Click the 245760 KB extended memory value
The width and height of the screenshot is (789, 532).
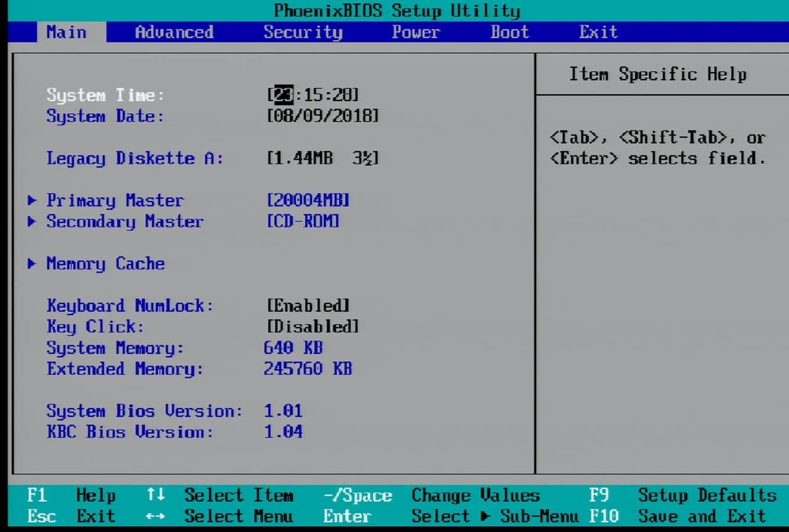308,369
